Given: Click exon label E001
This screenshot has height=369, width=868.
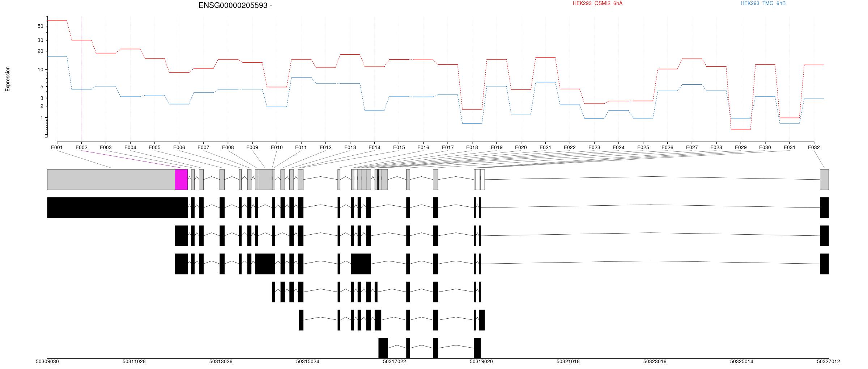Looking at the screenshot, I should point(57,147).
